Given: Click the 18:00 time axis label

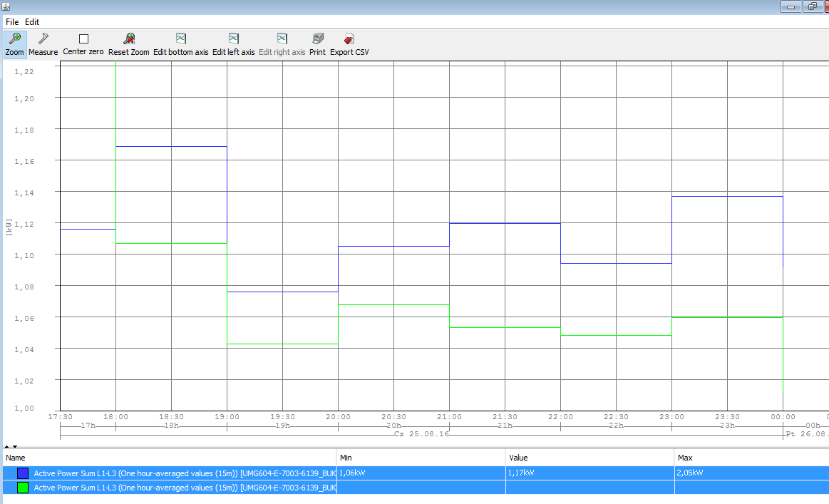Looking at the screenshot, I should coord(115,417).
